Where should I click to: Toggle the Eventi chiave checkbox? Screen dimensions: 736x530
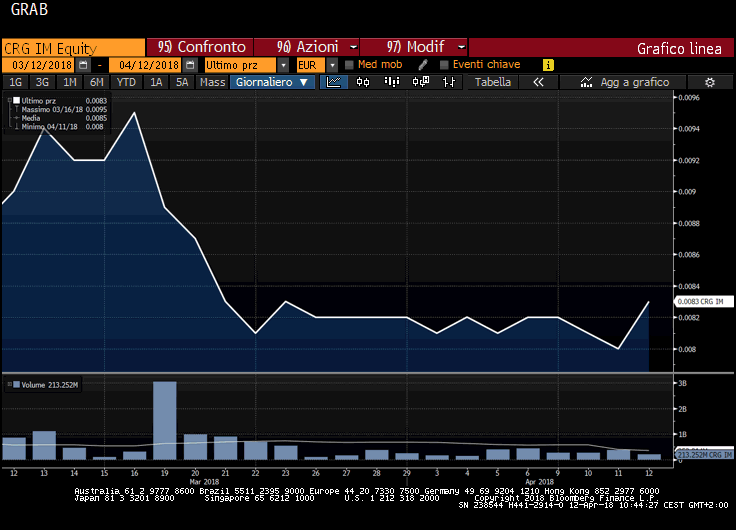pyautogui.click(x=443, y=65)
